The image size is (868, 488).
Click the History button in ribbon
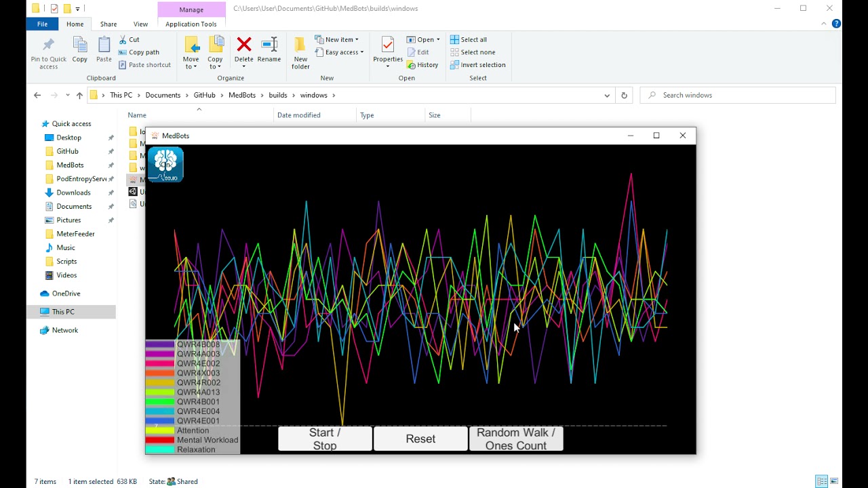pyautogui.click(x=422, y=65)
